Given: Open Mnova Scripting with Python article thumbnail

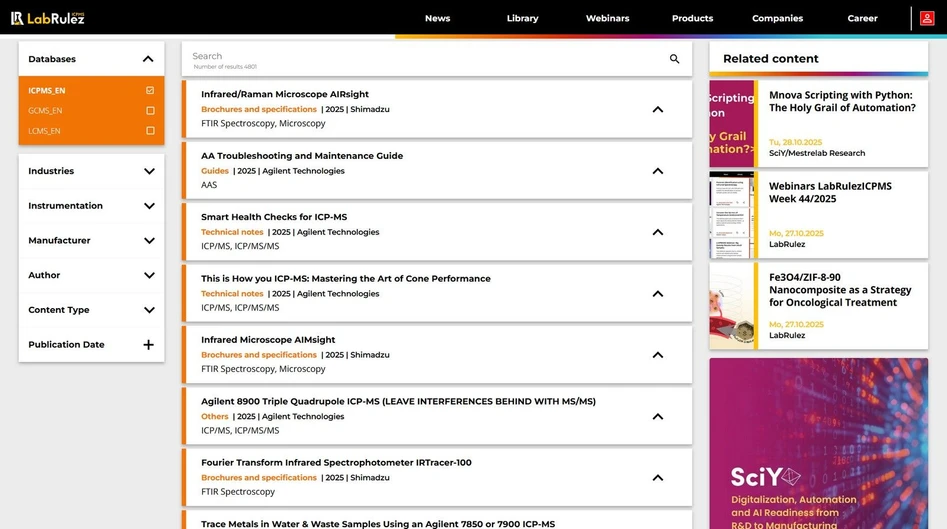Looking at the screenshot, I should point(731,124).
